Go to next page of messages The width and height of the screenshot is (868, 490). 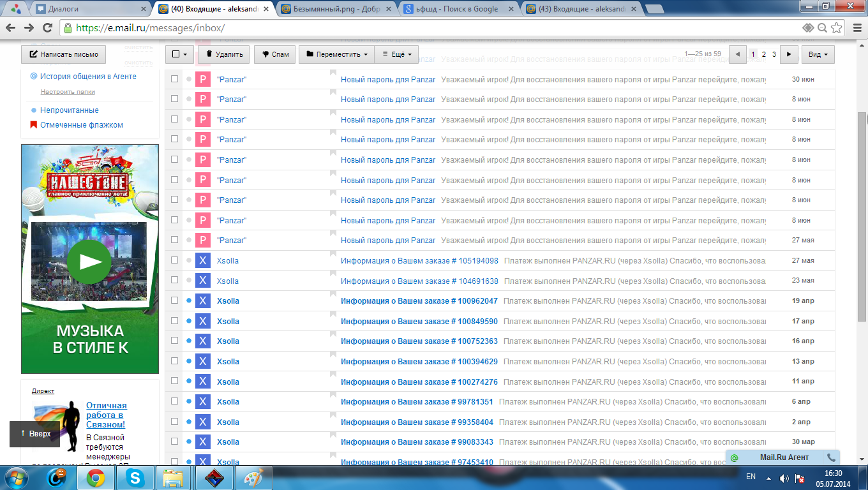(789, 55)
